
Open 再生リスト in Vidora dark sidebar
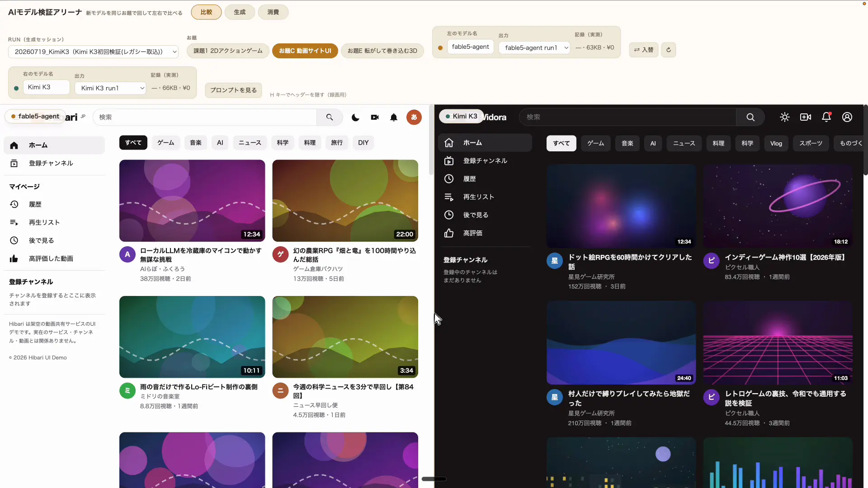[485, 197]
